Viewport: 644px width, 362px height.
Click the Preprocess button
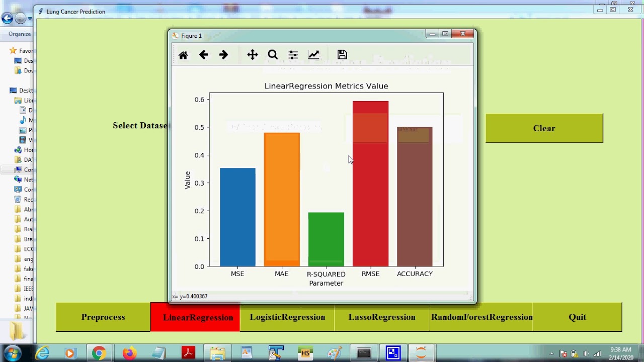pyautogui.click(x=103, y=317)
